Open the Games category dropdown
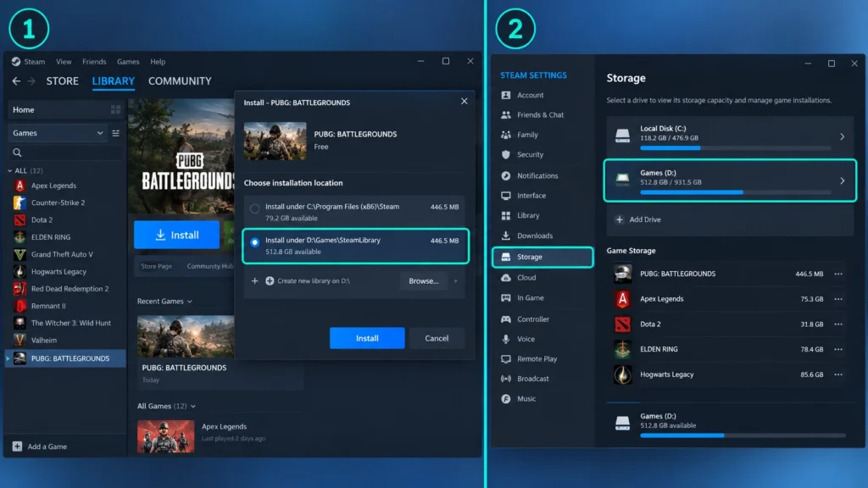 coord(58,133)
